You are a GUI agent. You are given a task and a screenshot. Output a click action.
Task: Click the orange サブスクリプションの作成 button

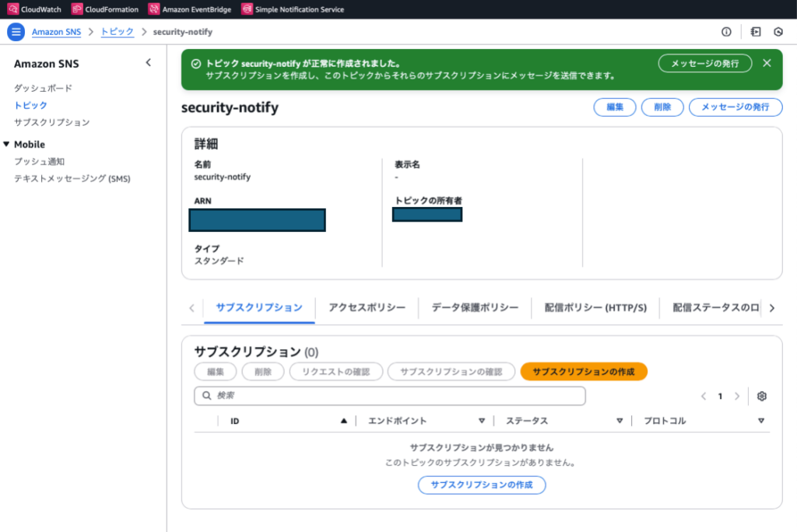tap(584, 372)
